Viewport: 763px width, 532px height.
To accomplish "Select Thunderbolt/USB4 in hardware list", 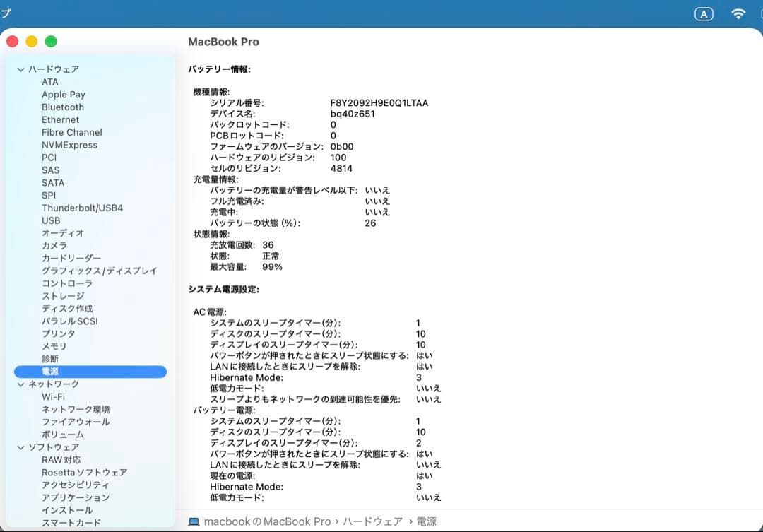I will tap(82, 208).
